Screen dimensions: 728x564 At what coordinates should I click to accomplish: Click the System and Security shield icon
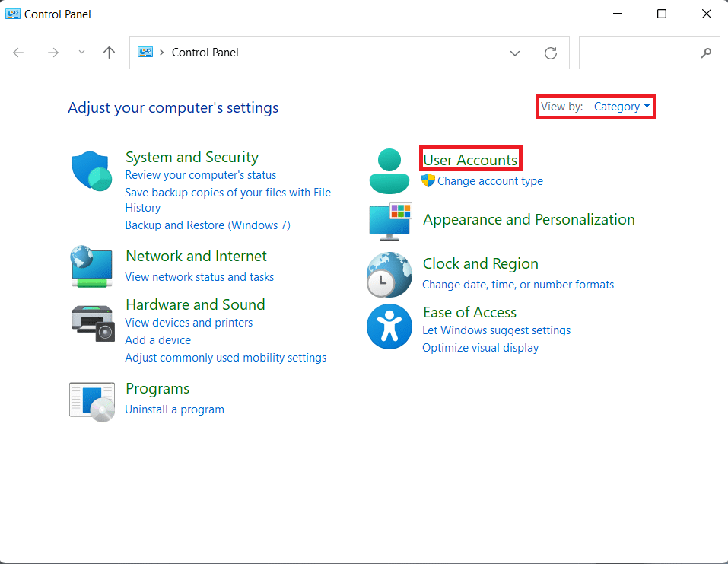pos(91,170)
